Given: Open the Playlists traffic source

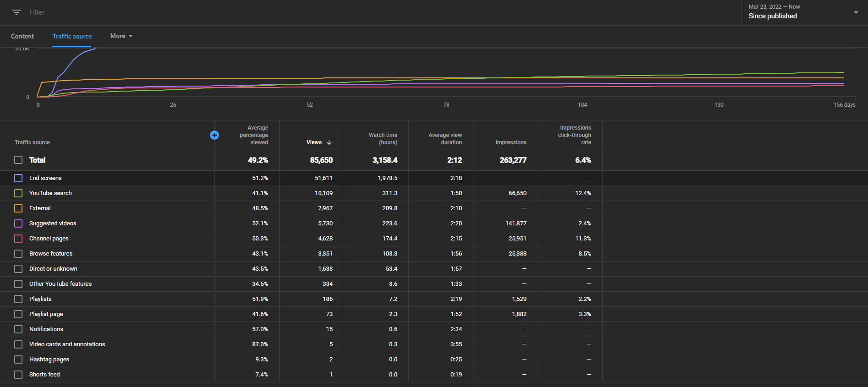Looking at the screenshot, I should (40, 299).
